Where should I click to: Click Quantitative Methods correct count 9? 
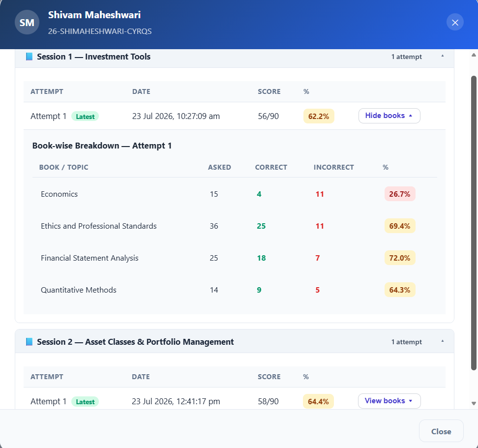coord(259,290)
